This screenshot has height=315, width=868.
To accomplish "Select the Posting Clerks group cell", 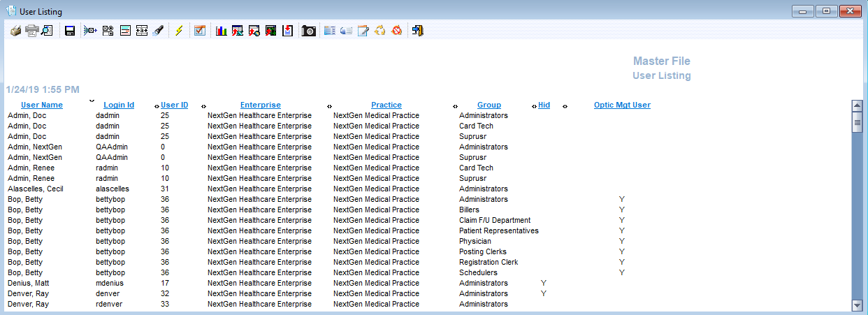I will pyautogui.click(x=483, y=251).
